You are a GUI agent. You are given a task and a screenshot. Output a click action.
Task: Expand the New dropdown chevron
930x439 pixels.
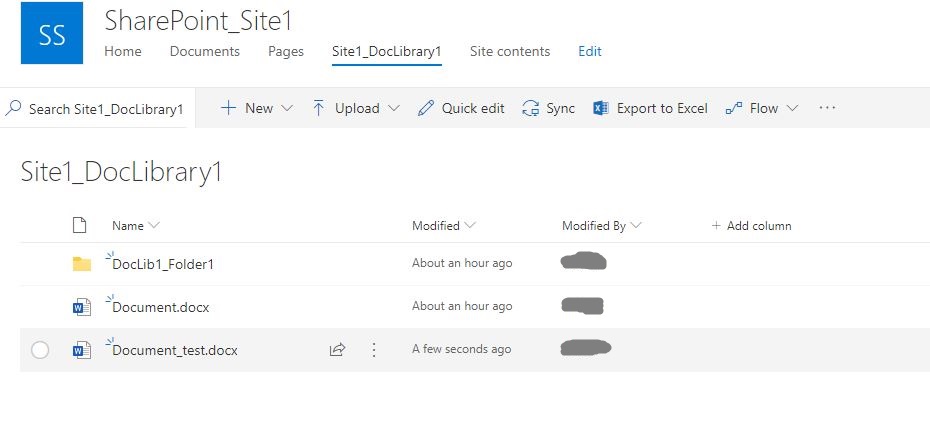coord(287,109)
